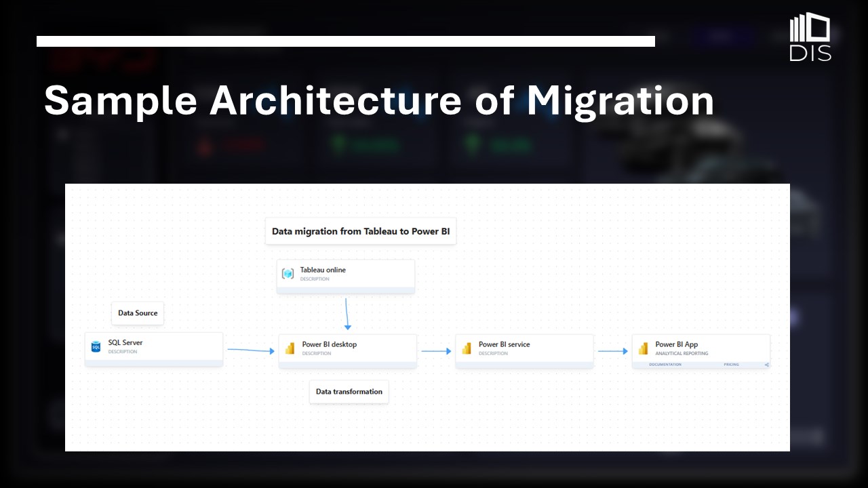Click DESCRIPTION text under Power BI service

[x=493, y=353]
